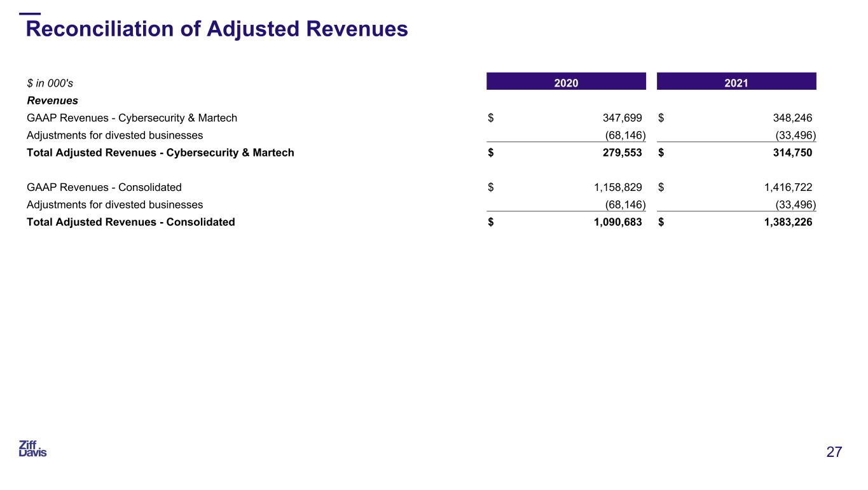Click Total Adjusted Revenues - Cybersecurity & Martech label
Screen dimensions: 868x490
coord(160,153)
